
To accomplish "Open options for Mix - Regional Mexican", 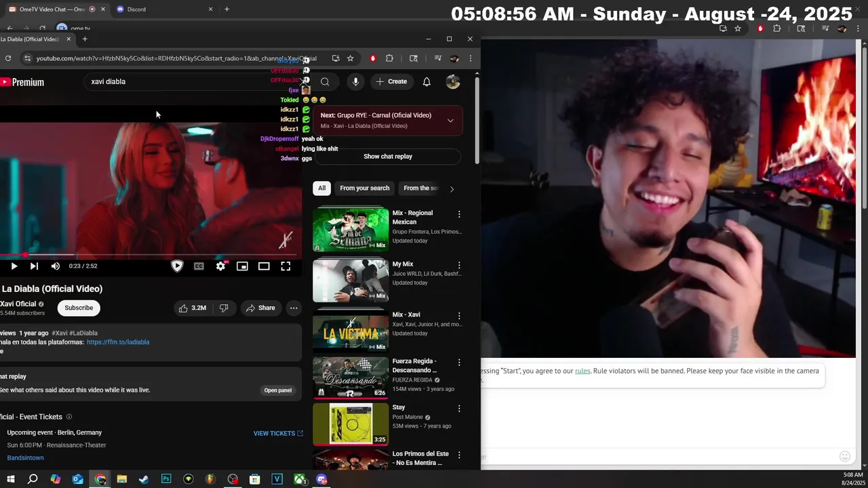I will [459, 214].
